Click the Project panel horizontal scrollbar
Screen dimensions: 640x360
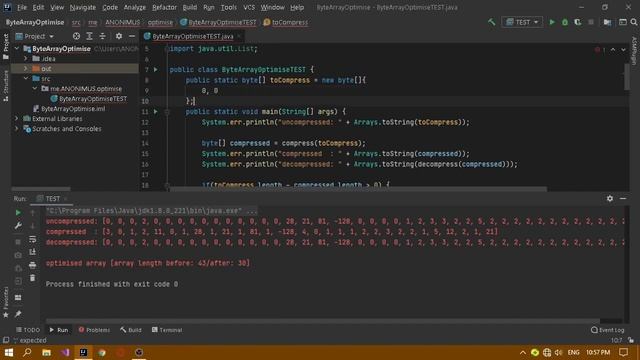pyautogui.click(x=41, y=189)
